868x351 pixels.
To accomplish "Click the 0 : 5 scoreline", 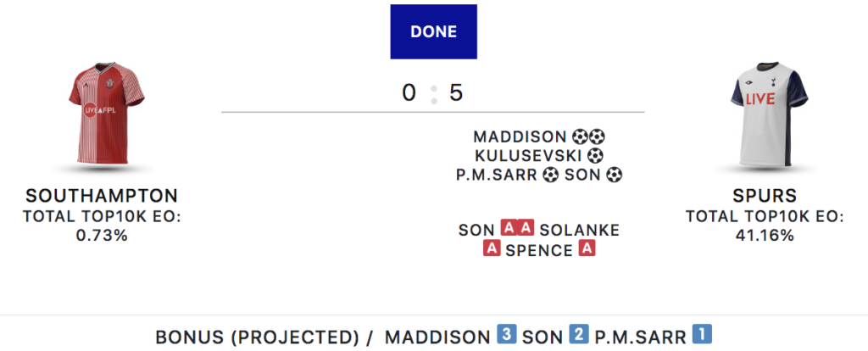I will (x=433, y=93).
